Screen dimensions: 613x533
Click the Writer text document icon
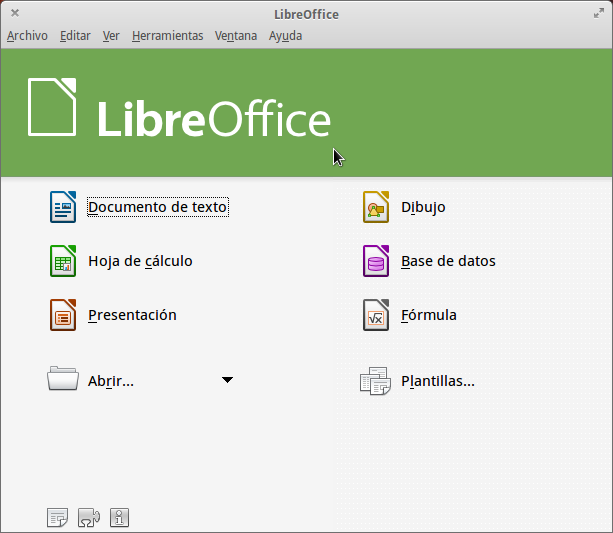tap(63, 207)
